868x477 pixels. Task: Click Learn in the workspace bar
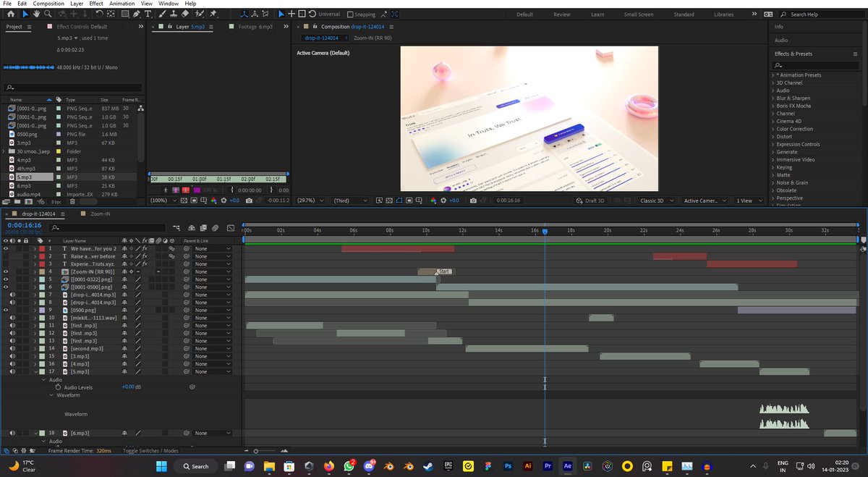(597, 13)
